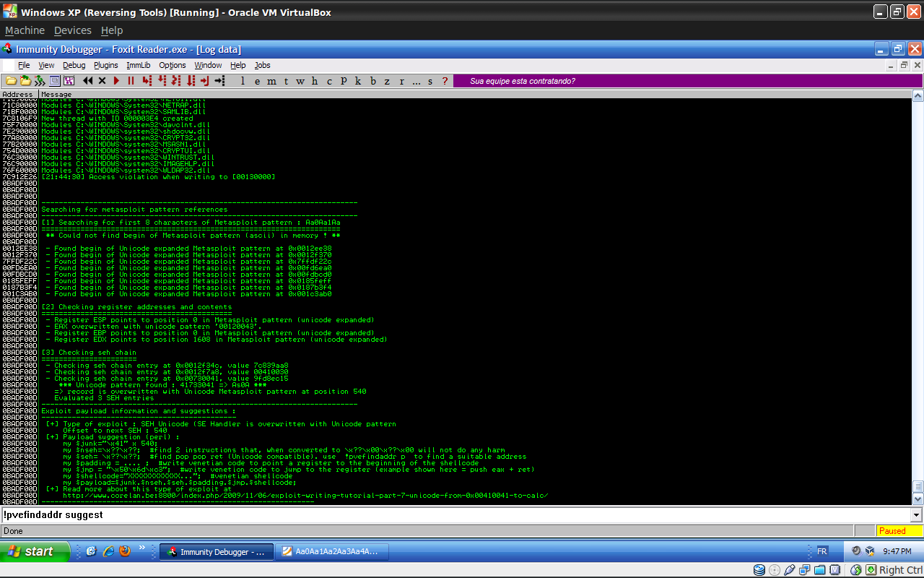Show the Log window via 'l' button
The image size is (924, 578).
point(243,81)
